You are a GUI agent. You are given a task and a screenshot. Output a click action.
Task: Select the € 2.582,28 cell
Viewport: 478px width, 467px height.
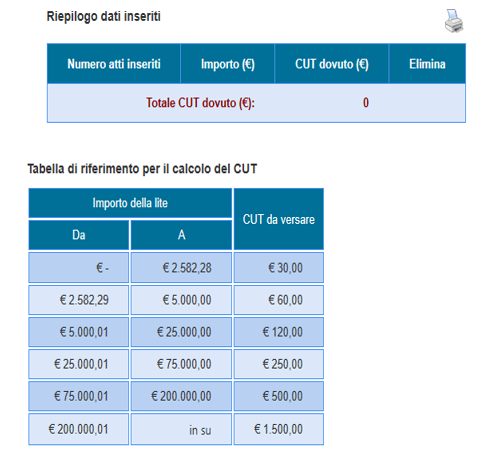[x=181, y=268]
